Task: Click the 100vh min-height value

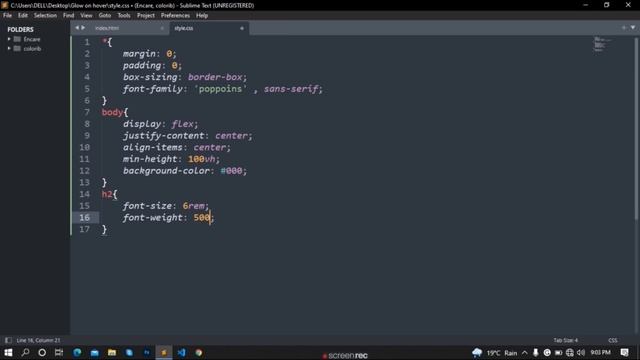Action: [x=202, y=159]
